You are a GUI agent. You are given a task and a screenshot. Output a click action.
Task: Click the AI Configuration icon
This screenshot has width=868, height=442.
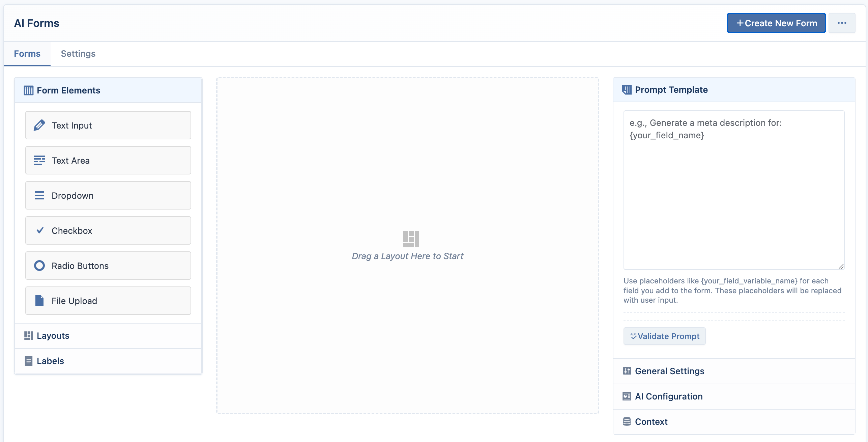coord(627,396)
